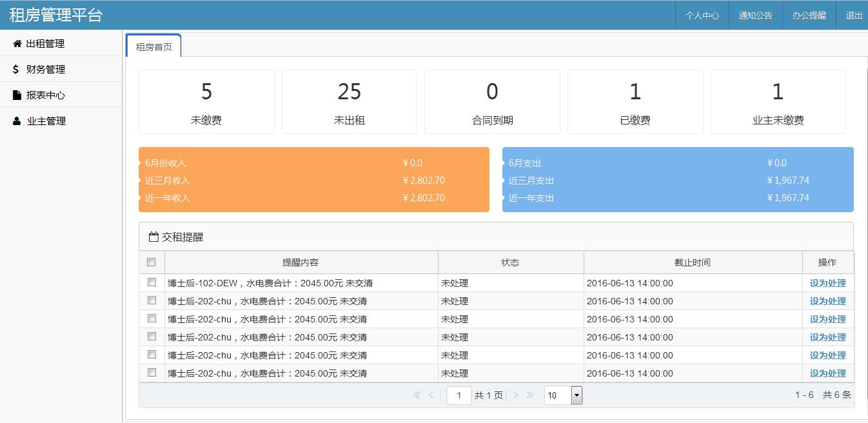Viewport: 868px width, 423px height.
Task: Click the file icon beside 报表中心
Action: point(17,95)
